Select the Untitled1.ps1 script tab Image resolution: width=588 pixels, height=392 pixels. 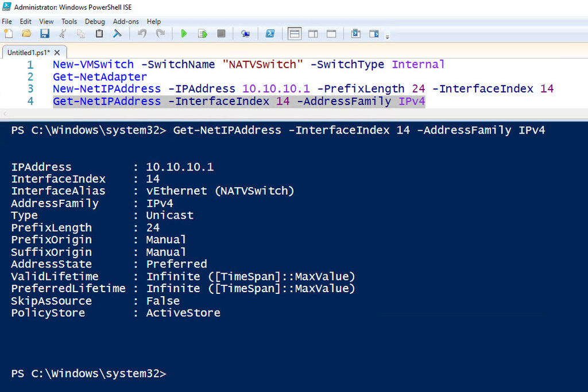tap(27, 52)
